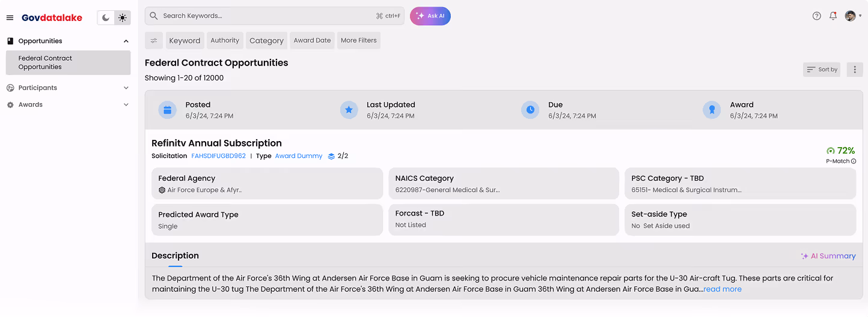Expand description with read more
Screen dimensions: 868x317
coord(723,289)
